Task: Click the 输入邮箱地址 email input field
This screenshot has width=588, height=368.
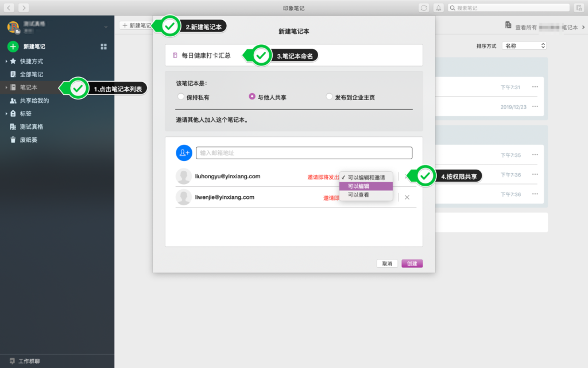Action: coord(304,153)
